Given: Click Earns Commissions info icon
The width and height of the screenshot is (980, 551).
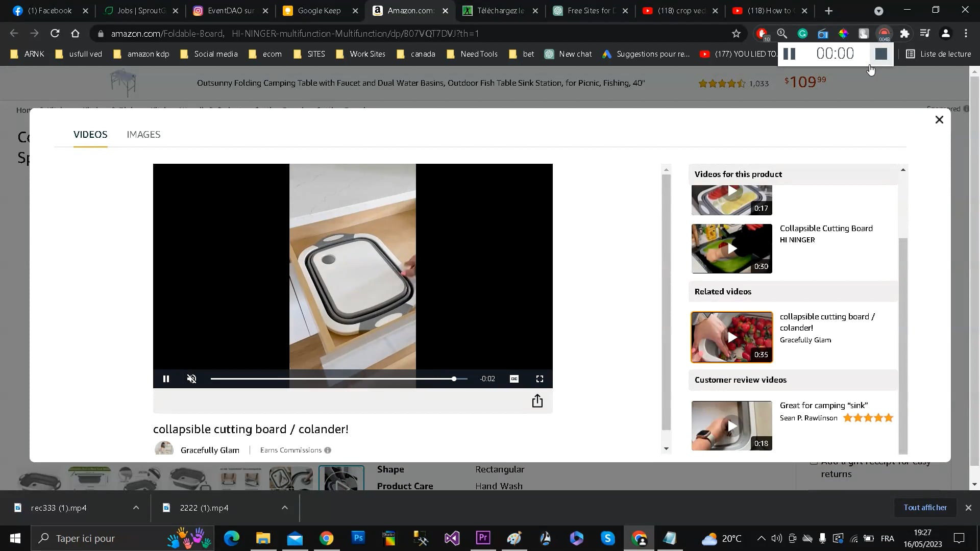Looking at the screenshot, I should coord(328,450).
